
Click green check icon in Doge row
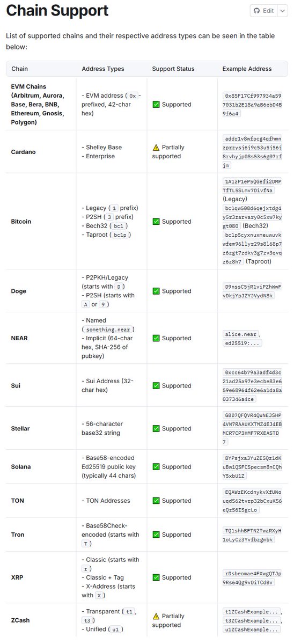[x=156, y=291]
